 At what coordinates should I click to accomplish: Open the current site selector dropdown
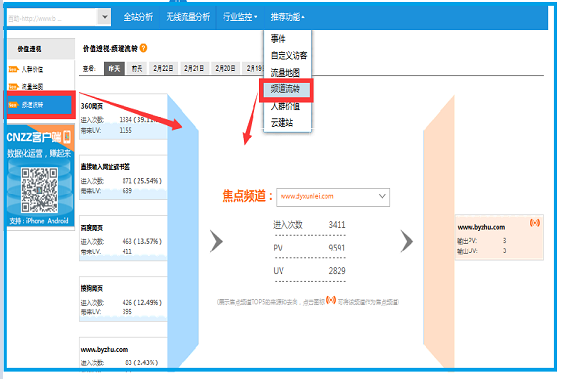(x=59, y=17)
